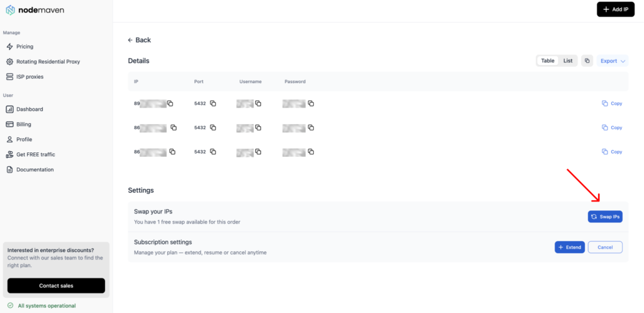Click the Password column header
The image size is (644, 313).
pos(295,81)
